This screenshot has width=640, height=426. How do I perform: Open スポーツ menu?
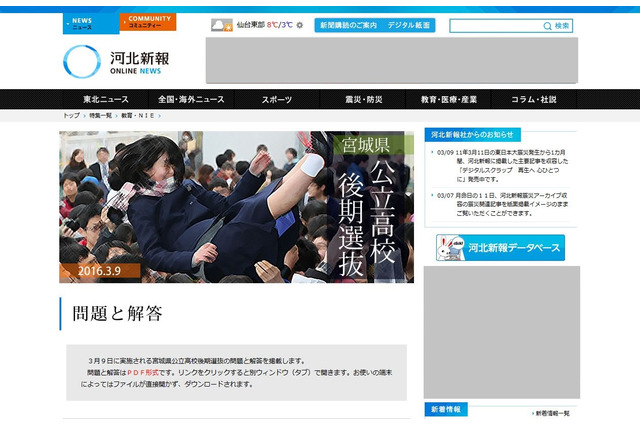(x=277, y=99)
